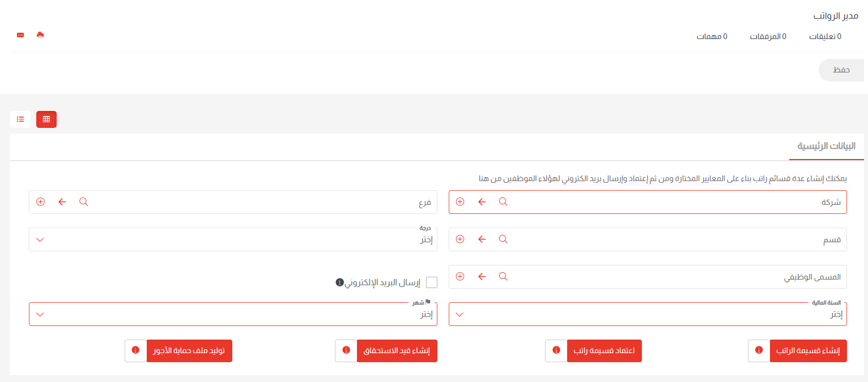Viewport: 868px width, 382px height.
Task: Switch to list view icon
Action: (x=20, y=119)
